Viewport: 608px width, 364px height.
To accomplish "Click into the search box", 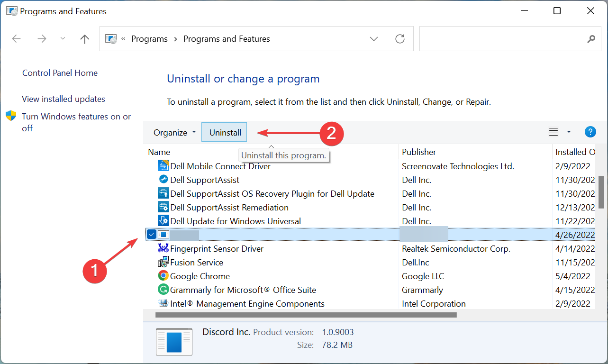I will click(x=511, y=39).
